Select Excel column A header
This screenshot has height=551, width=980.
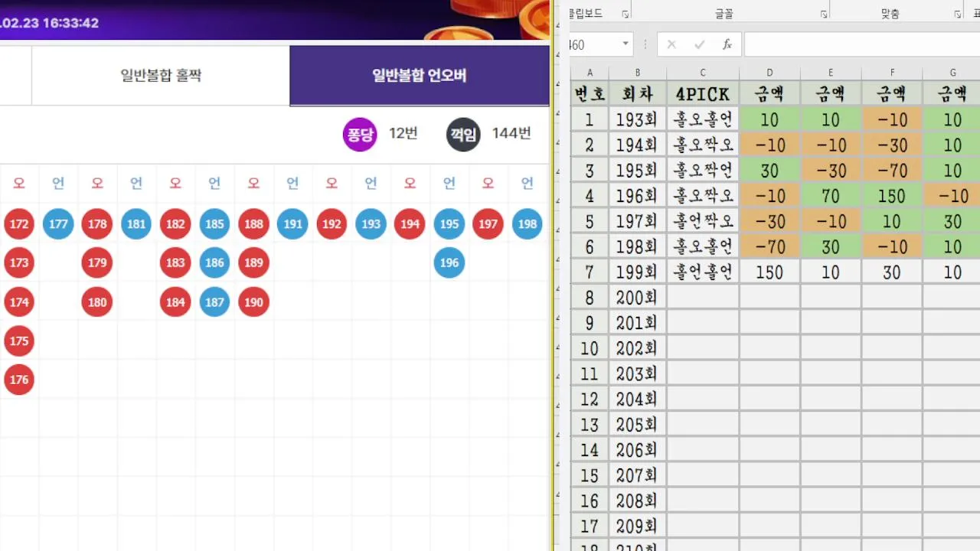point(590,73)
